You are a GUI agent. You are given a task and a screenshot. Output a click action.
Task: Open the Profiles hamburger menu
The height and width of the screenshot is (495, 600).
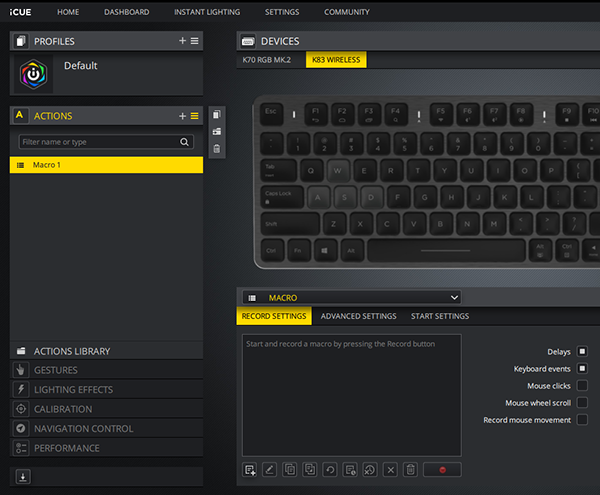point(195,41)
